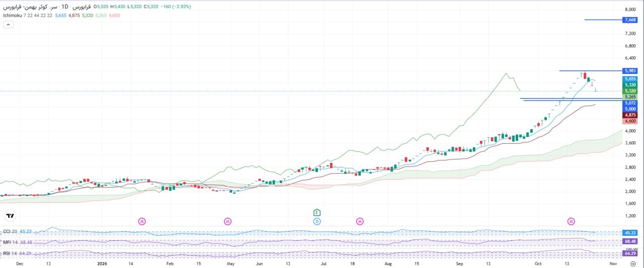
Task: Select the RSI 14 indicator legend
Action: pyautogui.click(x=10, y=253)
